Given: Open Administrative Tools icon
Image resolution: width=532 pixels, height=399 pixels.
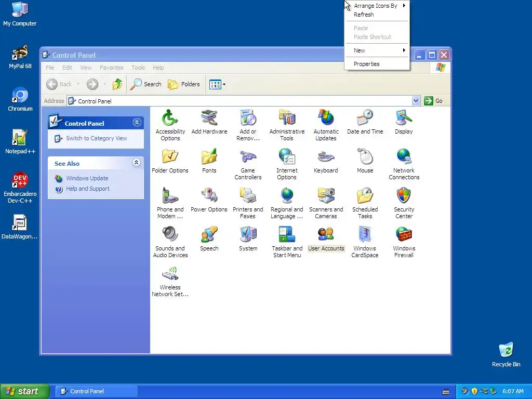Looking at the screenshot, I should [287, 125].
